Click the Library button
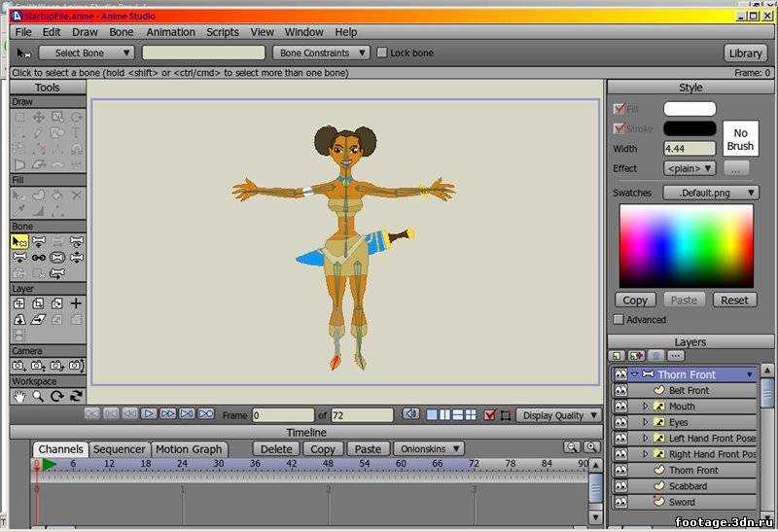Viewport: 778px width, 532px height. pyautogui.click(x=745, y=53)
